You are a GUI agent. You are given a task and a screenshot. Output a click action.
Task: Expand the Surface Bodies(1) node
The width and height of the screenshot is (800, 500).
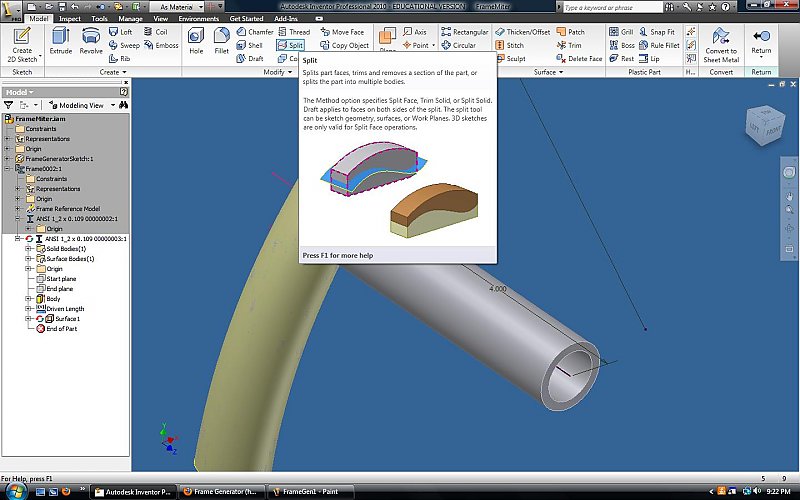pos(28,259)
